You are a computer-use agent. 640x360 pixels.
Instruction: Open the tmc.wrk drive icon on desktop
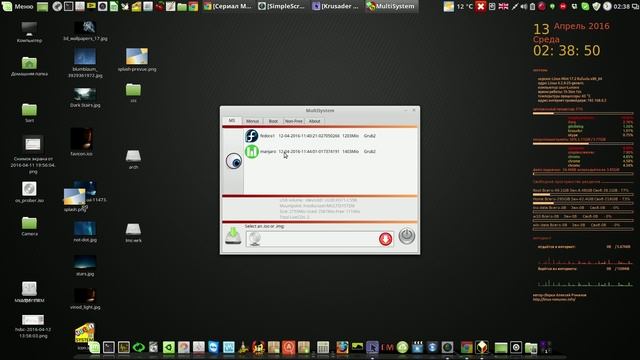pos(133,229)
